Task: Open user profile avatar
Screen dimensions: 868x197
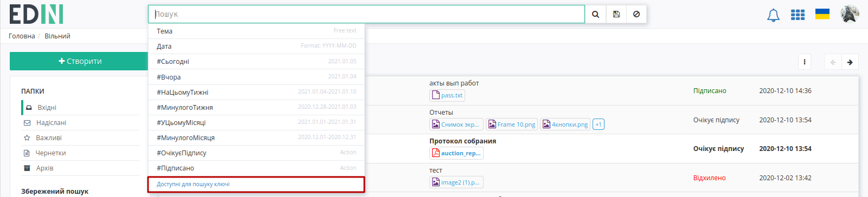Action: (x=850, y=14)
